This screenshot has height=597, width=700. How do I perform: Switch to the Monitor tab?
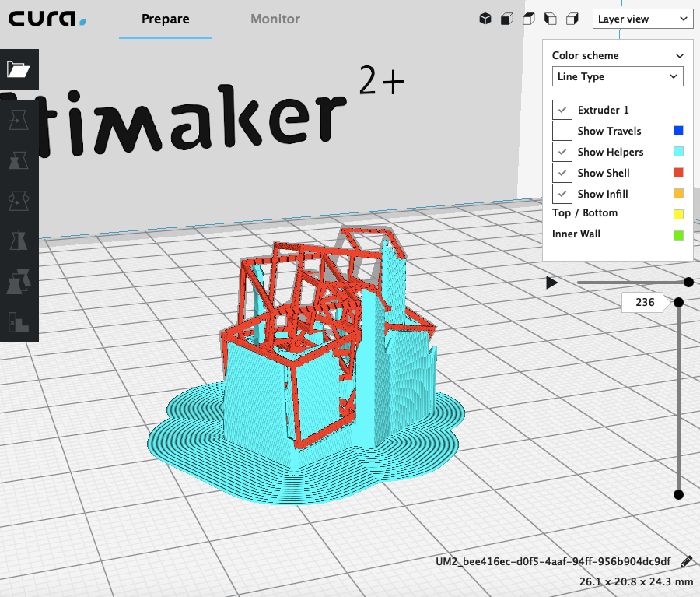tap(275, 19)
